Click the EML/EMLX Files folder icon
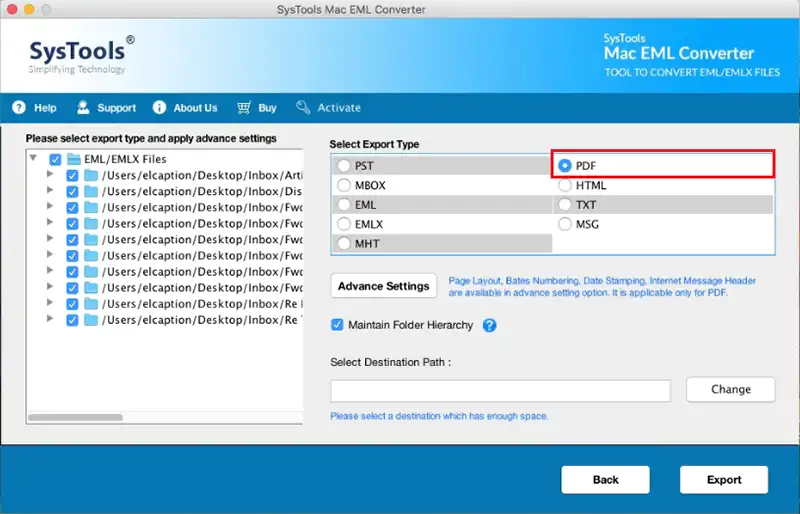800x514 pixels. 74,159
